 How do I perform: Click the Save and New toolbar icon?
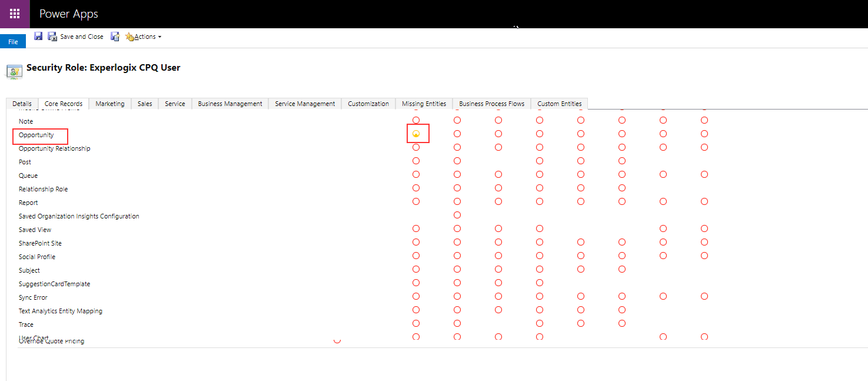click(115, 37)
